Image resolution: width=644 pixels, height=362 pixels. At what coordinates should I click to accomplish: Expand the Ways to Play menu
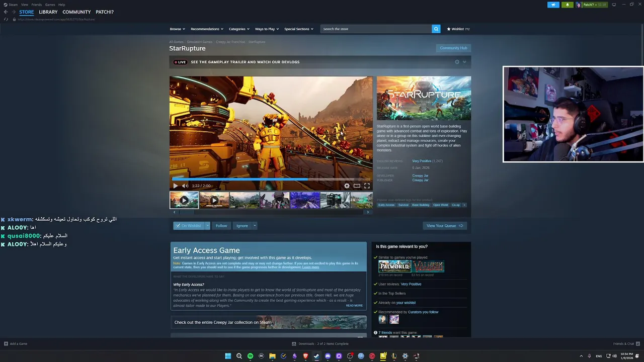pyautogui.click(x=267, y=29)
